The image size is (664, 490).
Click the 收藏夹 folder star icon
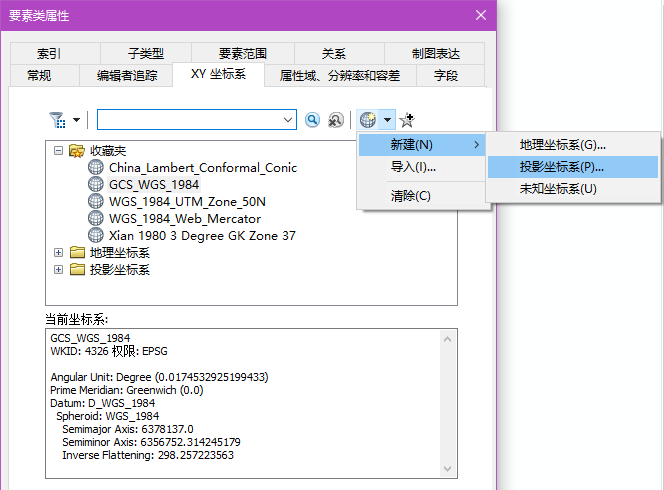[x=77, y=151]
